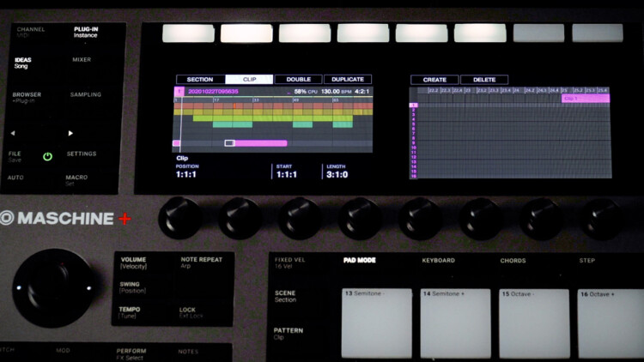Viewport: 644px width, 362px height.
Task: Choose CREATE on the right display
Action: point(434,80)
